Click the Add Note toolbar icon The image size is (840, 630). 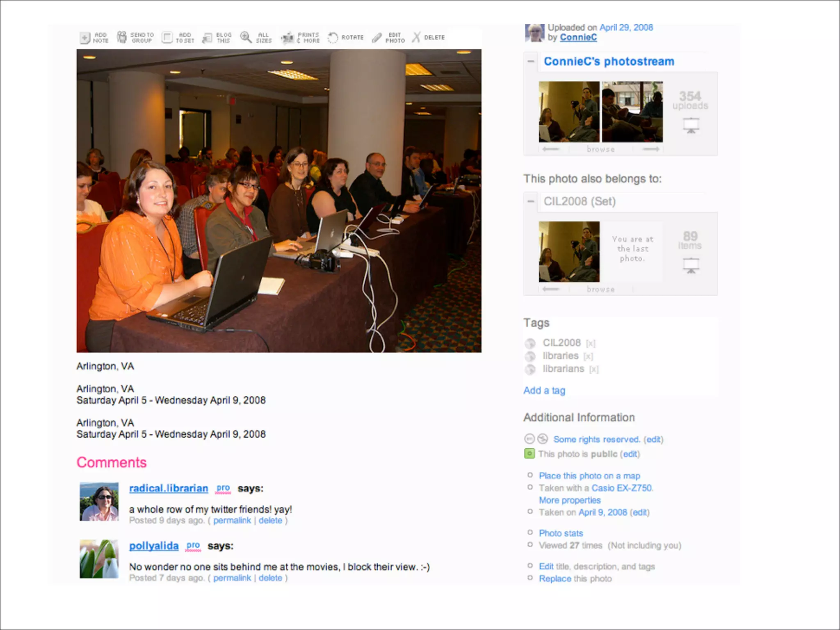(x=85, y=38)
